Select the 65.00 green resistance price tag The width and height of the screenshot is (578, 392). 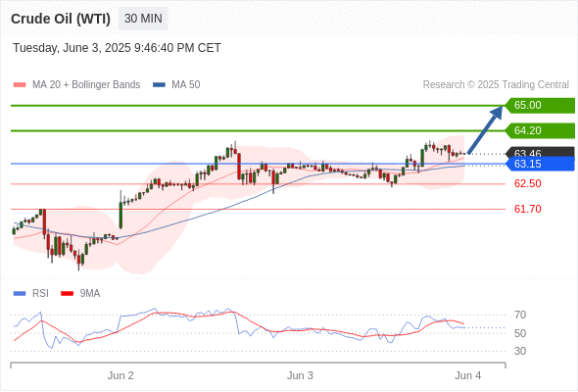[x=540, y=106]
